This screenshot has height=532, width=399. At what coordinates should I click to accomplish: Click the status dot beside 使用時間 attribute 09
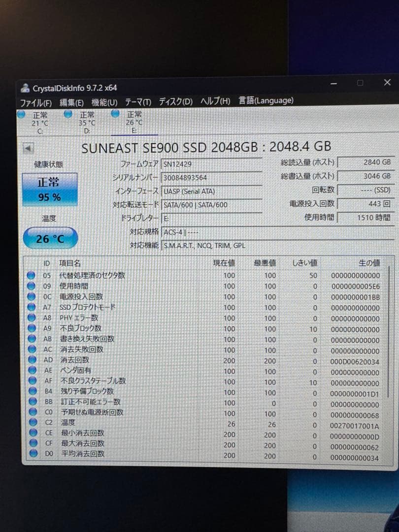32,286
